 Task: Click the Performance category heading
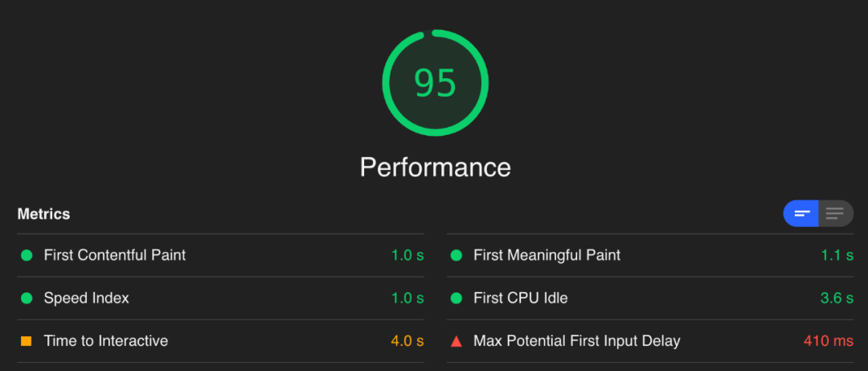tap(435, 167)
